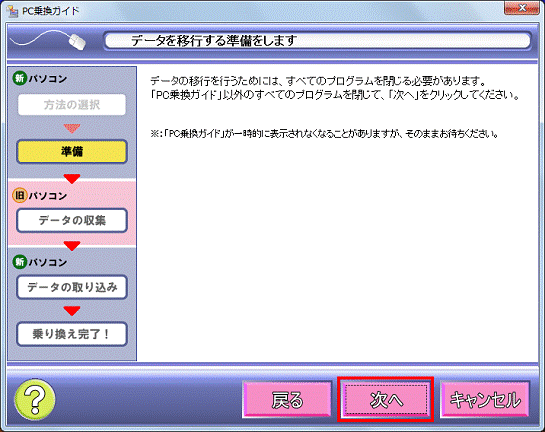This screenshot has width=545, height=432.
Task: Close the PC乗換ガイド window
Action: click(521, 8)
